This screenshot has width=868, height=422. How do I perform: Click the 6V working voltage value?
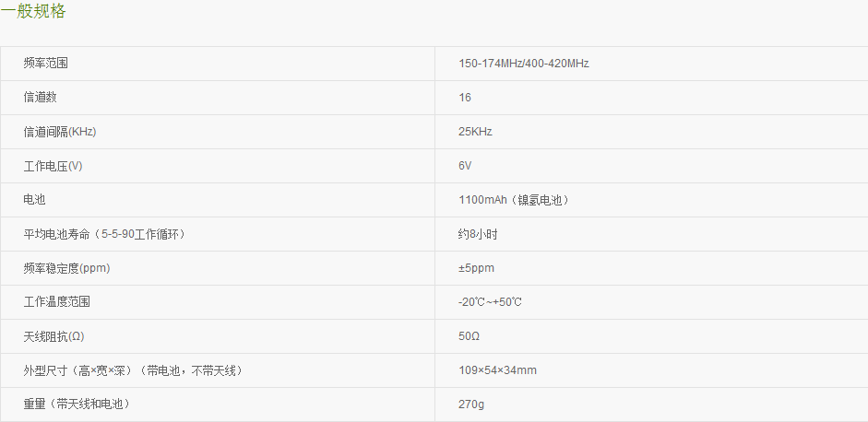pos(465,166)
